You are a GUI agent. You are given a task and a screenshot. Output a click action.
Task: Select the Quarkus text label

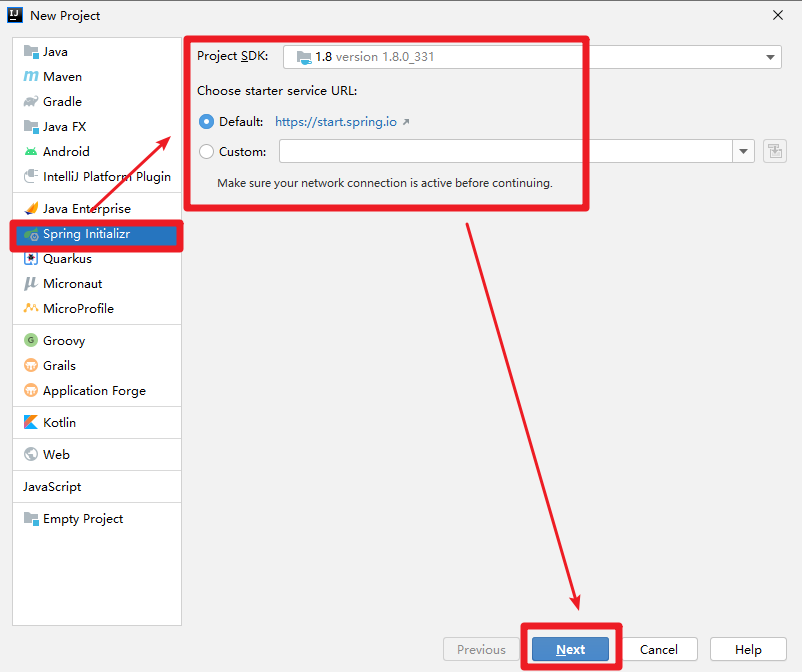(68, 259)
